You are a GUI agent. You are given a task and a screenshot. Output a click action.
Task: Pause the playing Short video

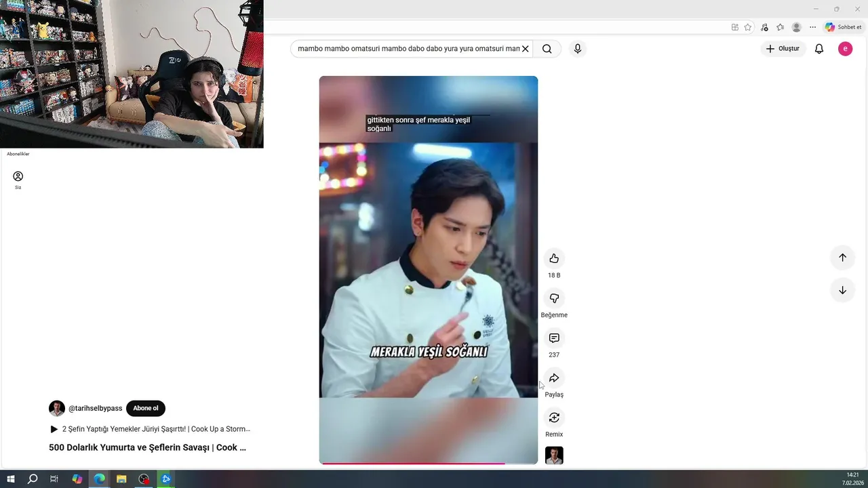click(x=429, y=270)
